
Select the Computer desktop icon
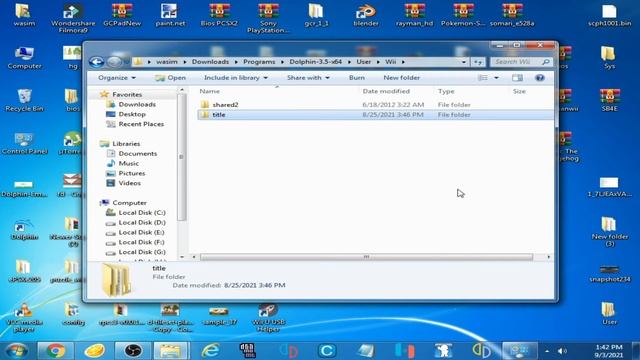tap(24, 58)
